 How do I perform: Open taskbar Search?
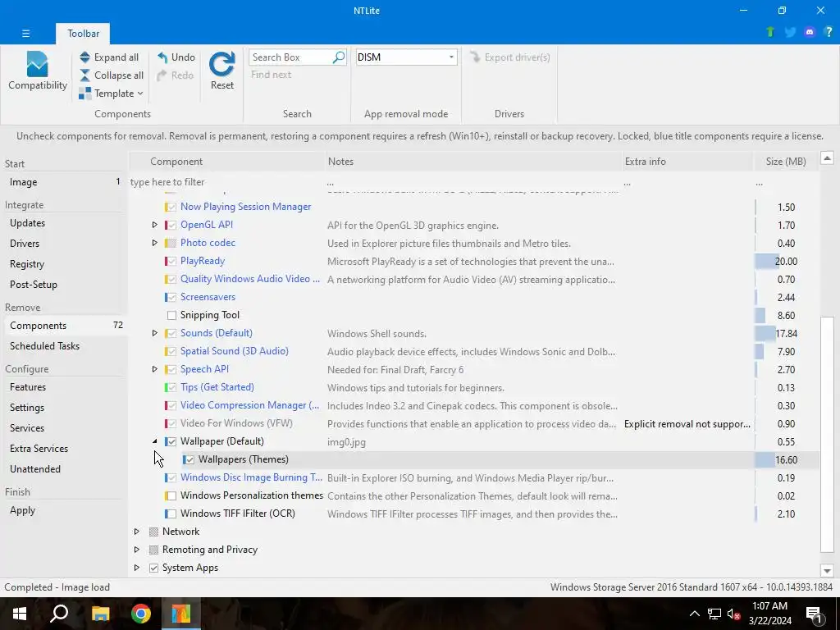pyautogui.click(x=59, y=614)
